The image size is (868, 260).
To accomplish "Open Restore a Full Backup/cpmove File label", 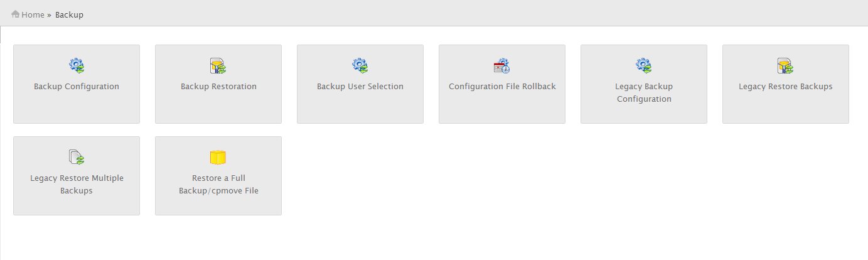I will [218, 185].
